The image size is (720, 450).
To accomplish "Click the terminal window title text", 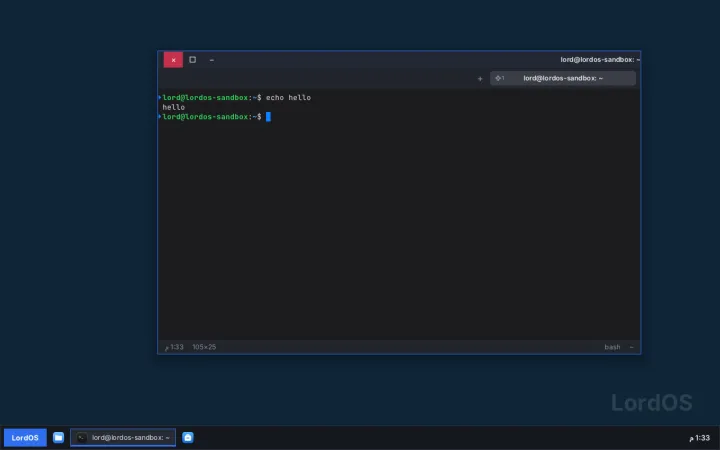I will point(600,60).
